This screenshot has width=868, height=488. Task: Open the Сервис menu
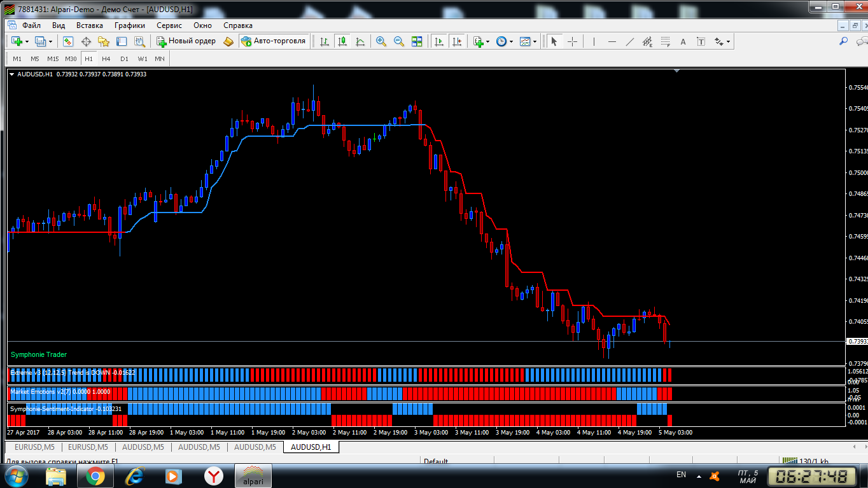(169, 25)
